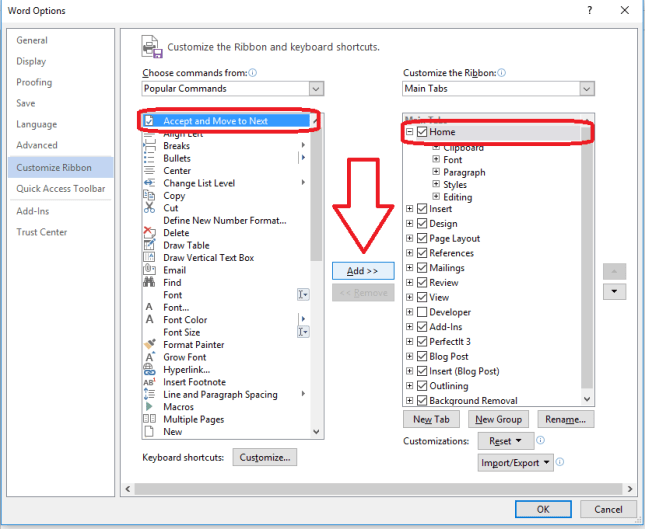Open the Reset customizations dropdown
645x529 pixels.
tap(506, 441)
